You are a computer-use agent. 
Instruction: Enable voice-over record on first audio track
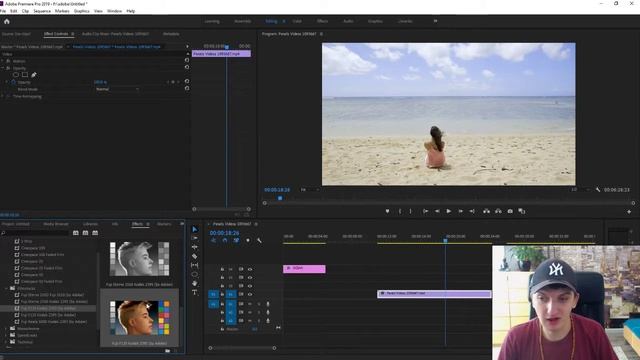pyautogui.click(x=268, y=304)
